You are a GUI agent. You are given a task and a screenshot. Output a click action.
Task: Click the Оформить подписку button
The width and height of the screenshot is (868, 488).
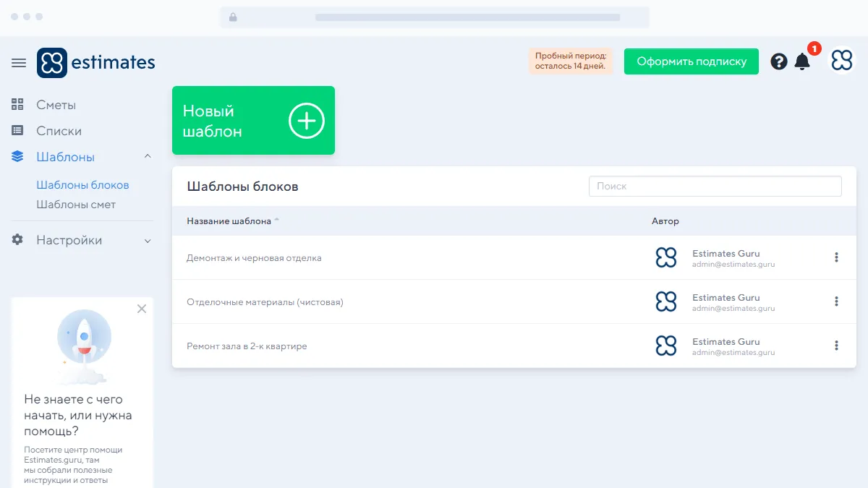click(691, 61)
